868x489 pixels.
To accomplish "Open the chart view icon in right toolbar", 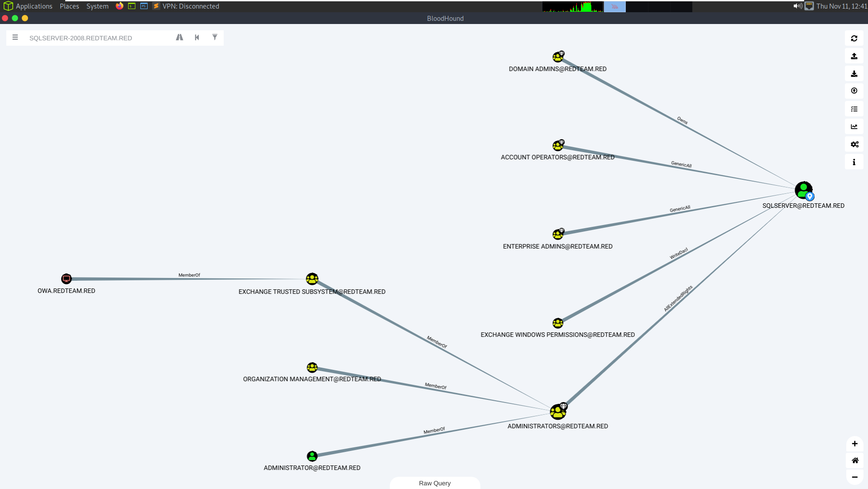I will (854, 127).
